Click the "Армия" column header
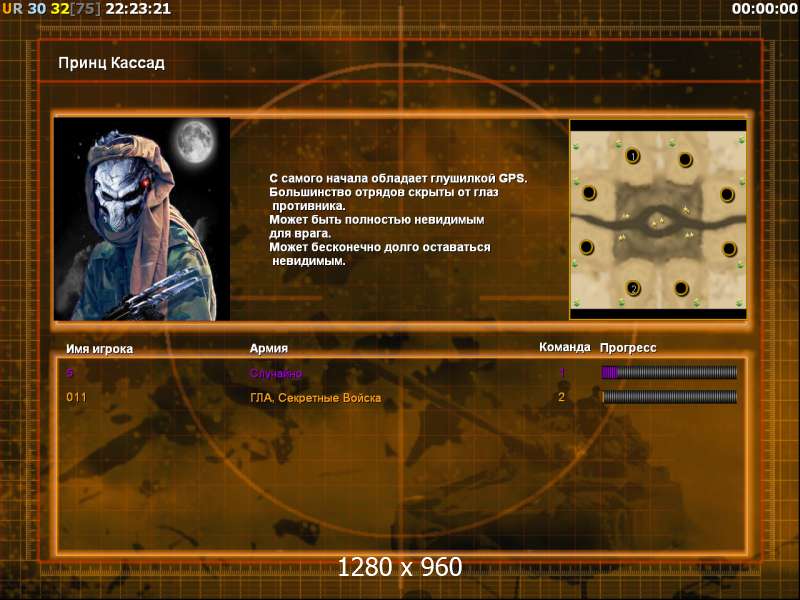 click(x=269, y=348)
